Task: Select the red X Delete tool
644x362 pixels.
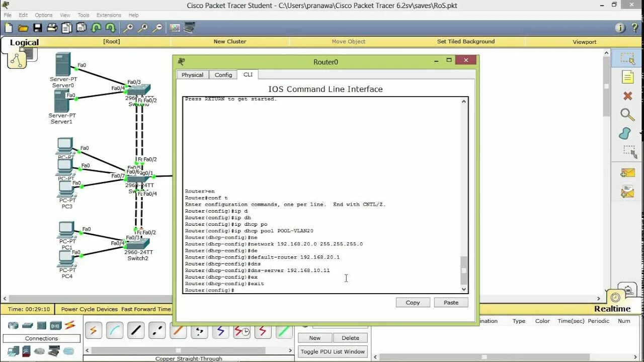Action: click(x=627, y=96)
